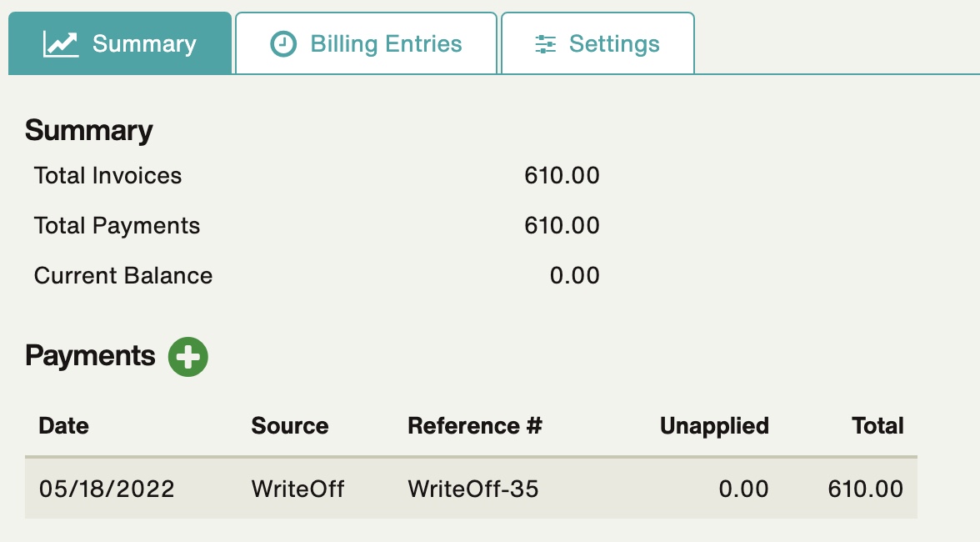The width and height of the screenshot is (980, 542).
Task: Click the 610.00 payment total cell
Action: (x=866, y=489)
